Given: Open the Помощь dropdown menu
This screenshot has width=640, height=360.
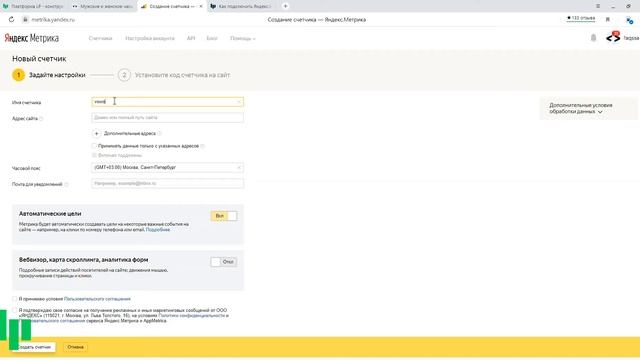Looking at the screenshot, I should click(x=242, y=38).
